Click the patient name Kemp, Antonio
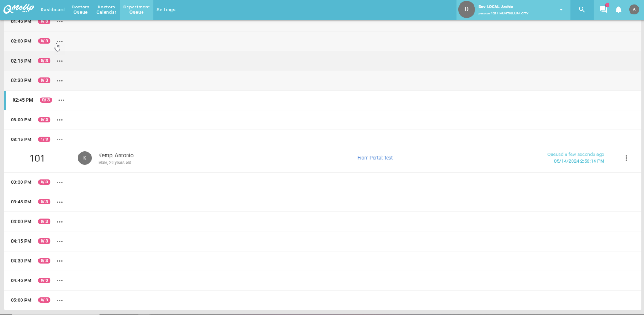Screen dimensions: 644x315 pyautogui.click(x=116, y=155)
